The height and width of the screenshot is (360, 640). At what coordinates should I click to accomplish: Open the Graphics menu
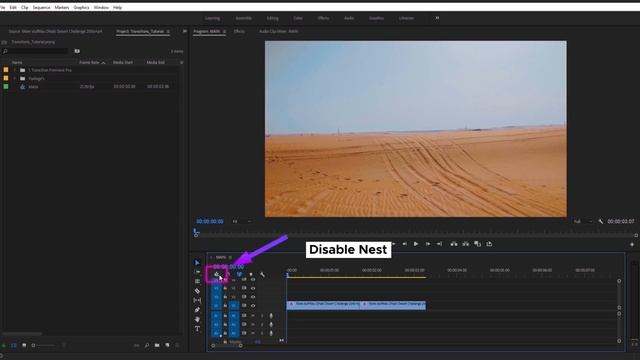coord(81,7)
